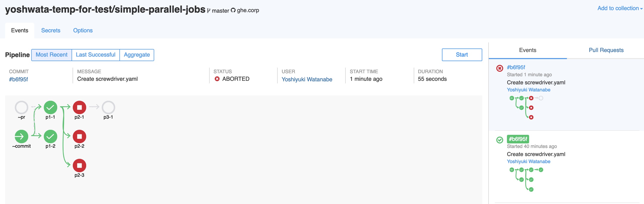Click the ~pr trigger node

(x=21, y=108)
